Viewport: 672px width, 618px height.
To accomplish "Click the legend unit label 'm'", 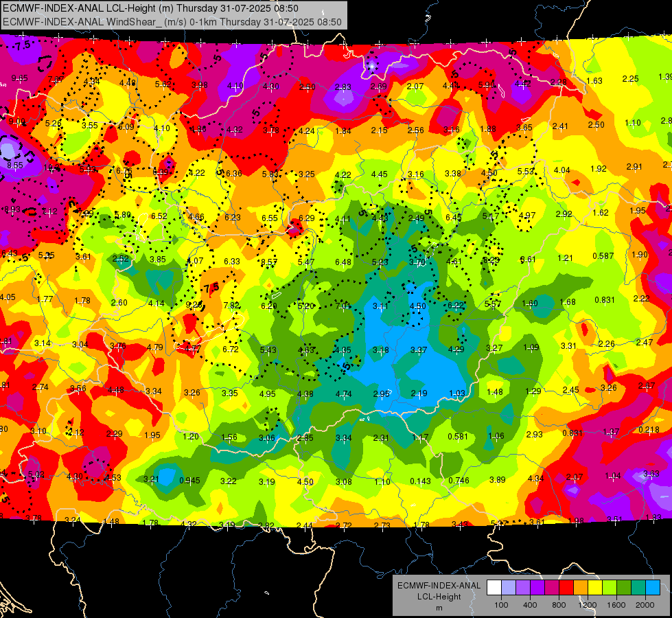I will tap(439, 608).
